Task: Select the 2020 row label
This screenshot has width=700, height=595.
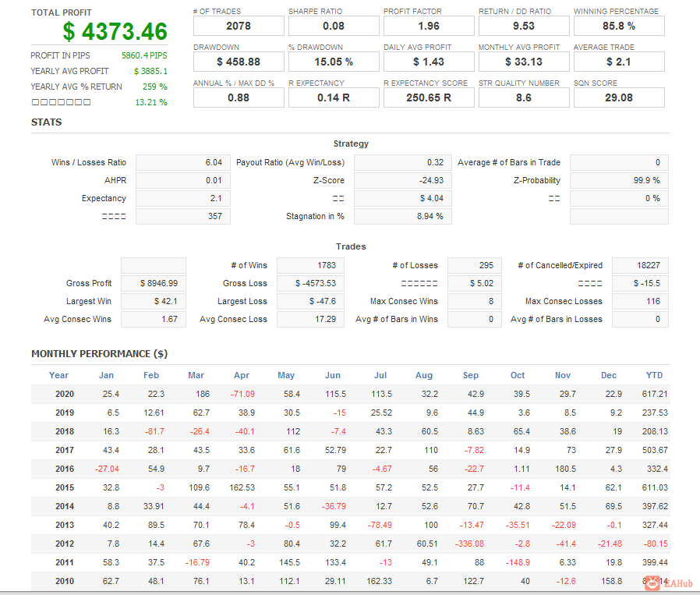Action: [x=65, y=394]
